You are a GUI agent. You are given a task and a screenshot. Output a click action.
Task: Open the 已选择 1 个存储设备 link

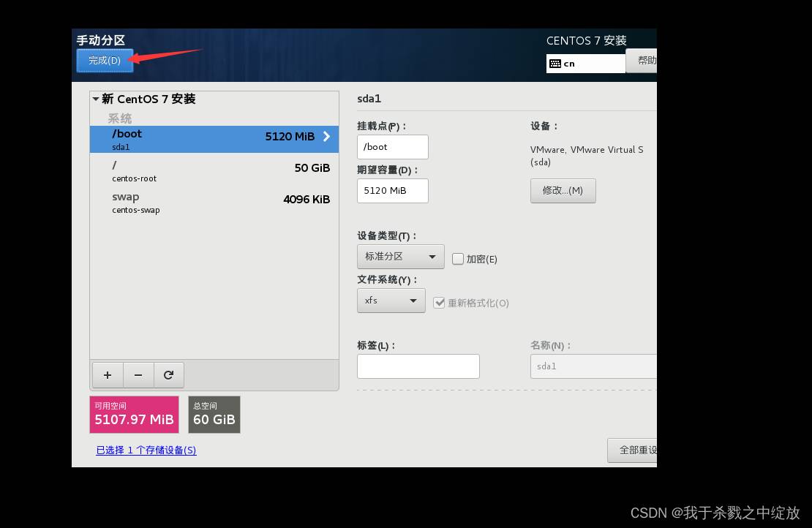point(146,450)
